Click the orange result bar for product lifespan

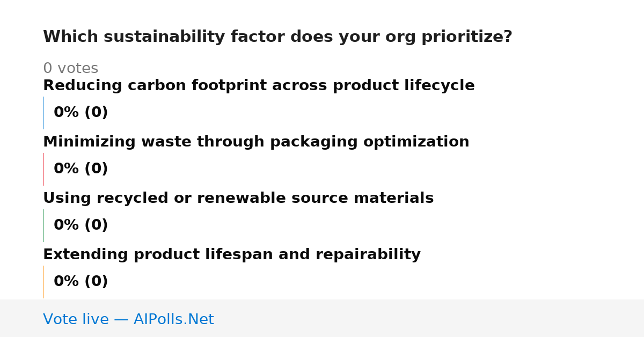43,282
